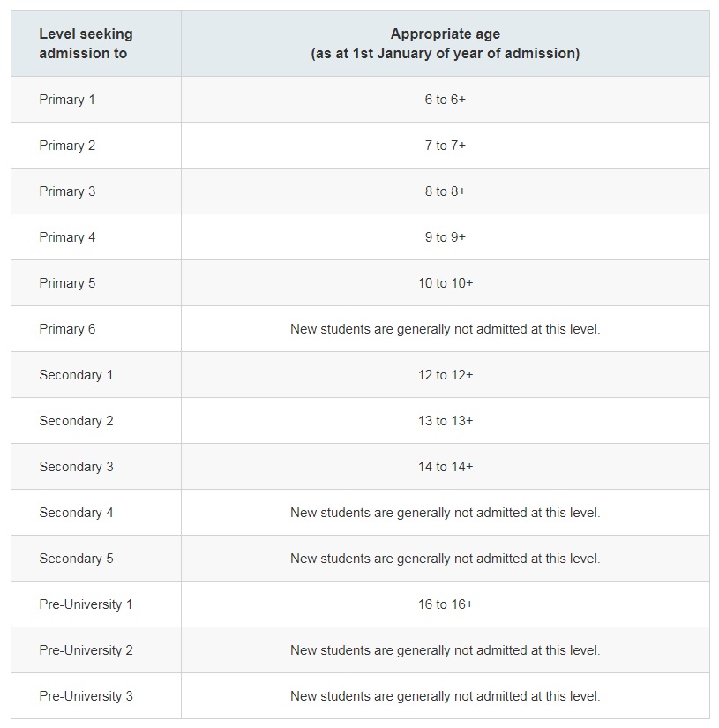The image size is (719, 728).
Task: Click the Pre-University 1 row label
Action: pos(86,604)
